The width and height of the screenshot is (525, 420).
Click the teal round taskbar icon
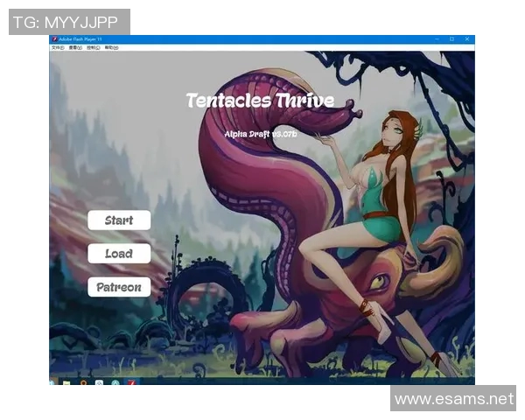[x=115, y=381]
